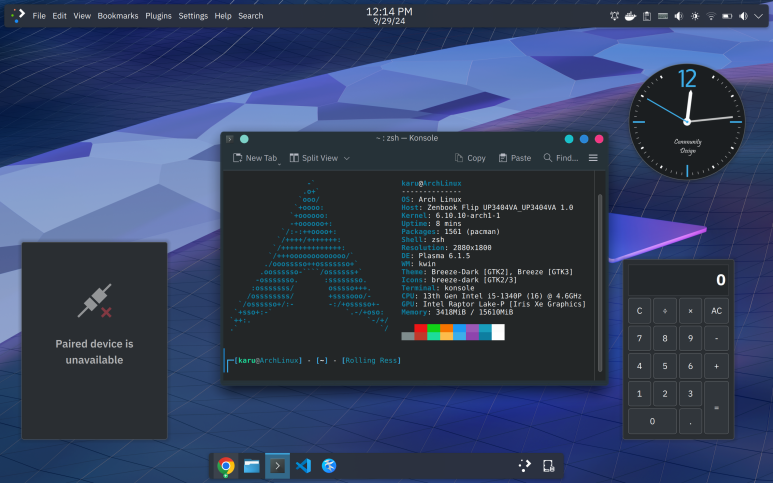Click the wide 0 key on calculator
The image size is (773, 483).
point(652,421)
